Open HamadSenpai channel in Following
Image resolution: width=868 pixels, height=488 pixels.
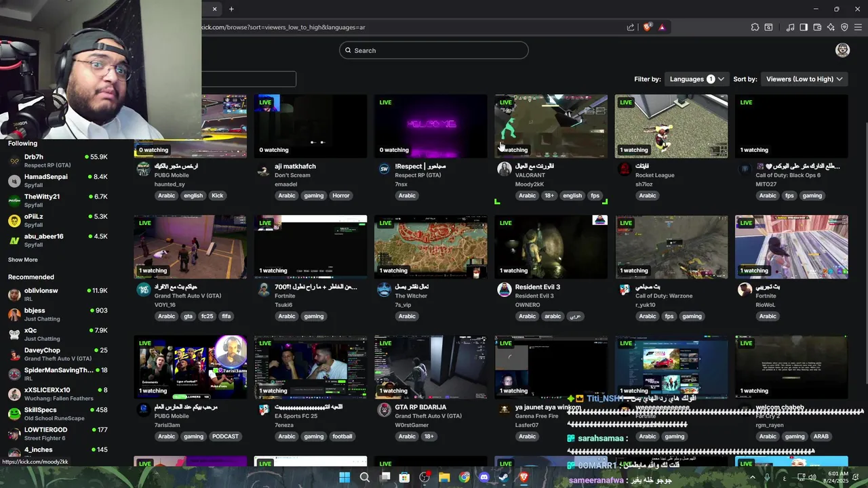point(58,180)
